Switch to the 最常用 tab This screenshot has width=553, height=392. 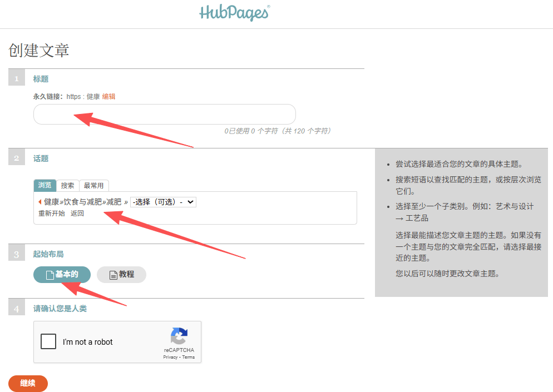(93, 185)
